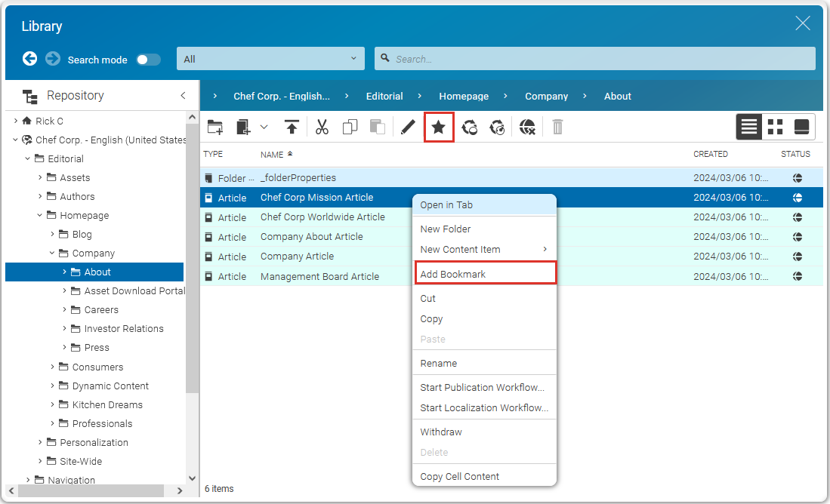Click Homepage in the breadcrumb path
This screenshot has width=830, height=504.
coord(464,96)
